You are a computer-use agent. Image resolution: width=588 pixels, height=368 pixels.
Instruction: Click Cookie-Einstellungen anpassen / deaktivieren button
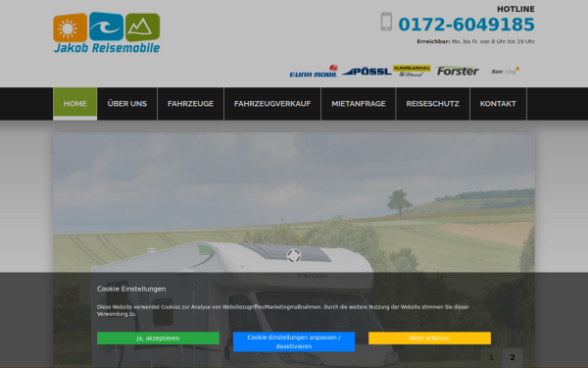click(x=294, y=342)
